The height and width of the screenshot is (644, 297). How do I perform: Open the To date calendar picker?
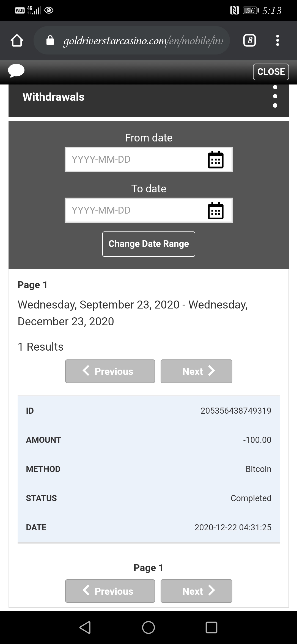point(216,211)
